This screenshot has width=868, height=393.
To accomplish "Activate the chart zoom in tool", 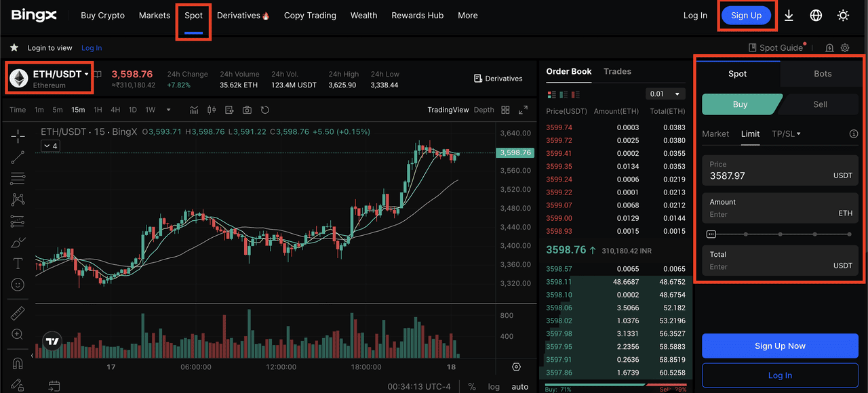I will (18, 334).
